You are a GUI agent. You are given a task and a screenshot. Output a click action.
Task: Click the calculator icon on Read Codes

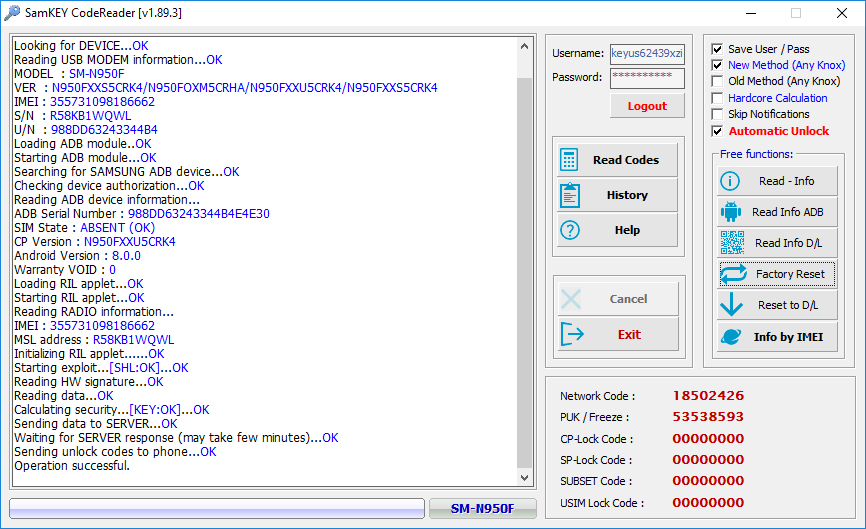pyautogui.click(x=569, y=160)
